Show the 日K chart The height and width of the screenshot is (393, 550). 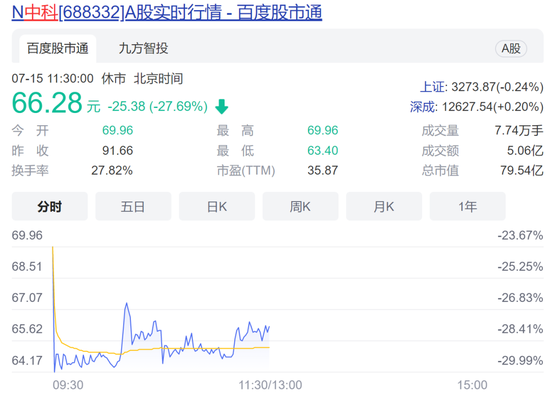217,206
